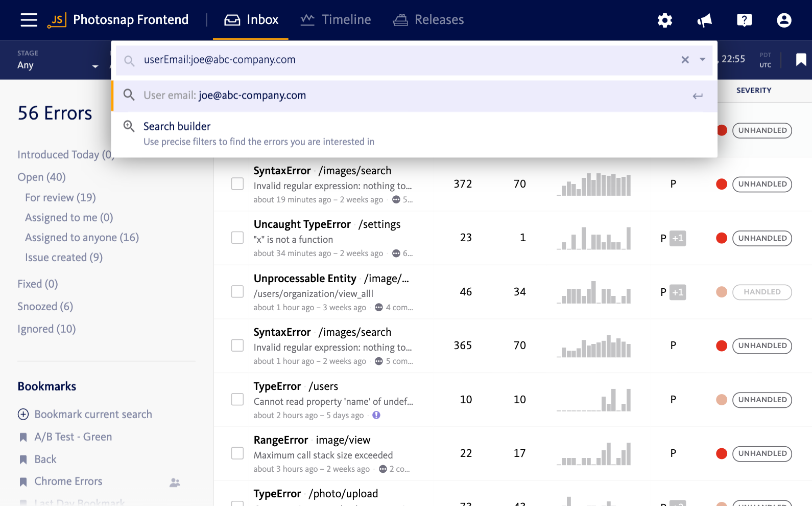Click the comments bubble on RangeError row
Image resolution: width=812 pixels, height=506 pixels.
383,469
